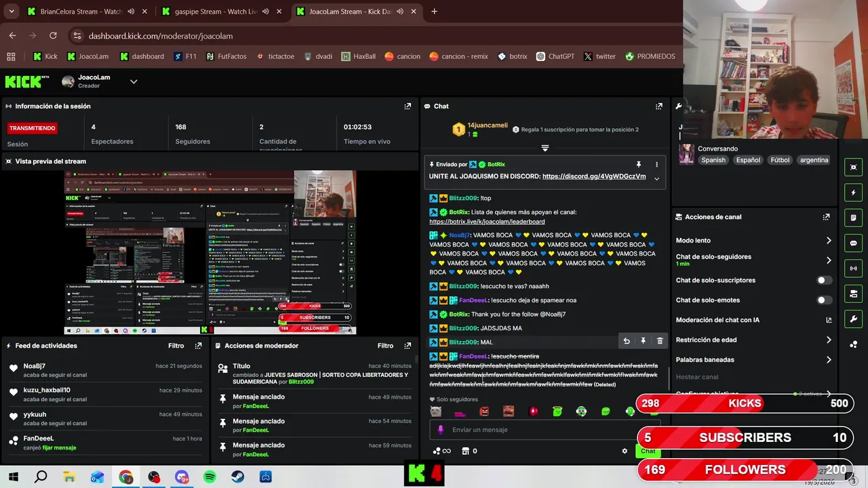
Task: Open the botrix bookmark
Action: 512,56
